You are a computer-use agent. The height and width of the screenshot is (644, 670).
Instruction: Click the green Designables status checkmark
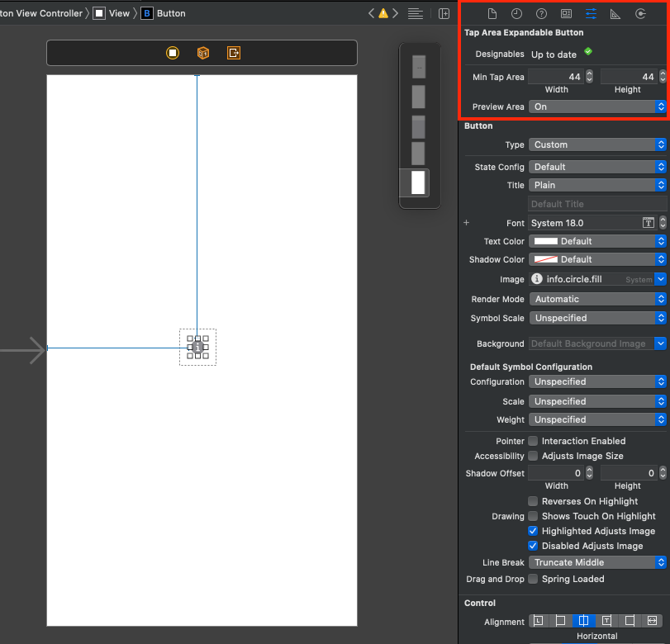click(x=588, y=52)
